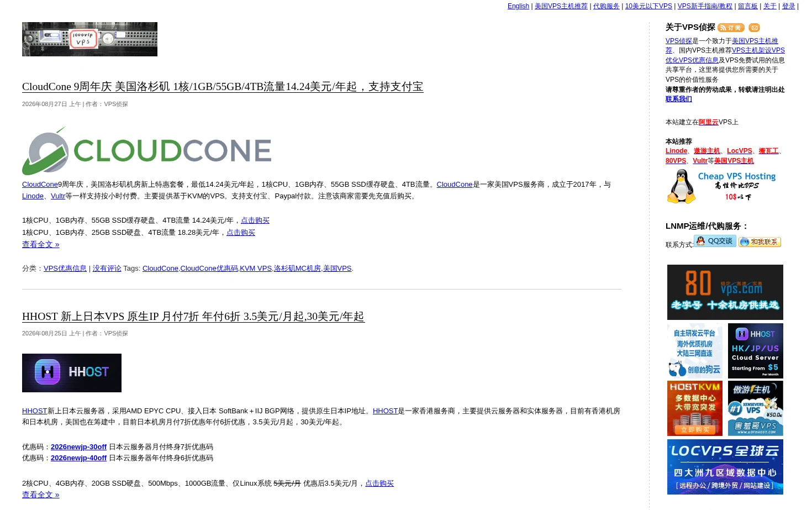
Task: Open the HHOST logo banner image
Action: [x=72, y=373]
